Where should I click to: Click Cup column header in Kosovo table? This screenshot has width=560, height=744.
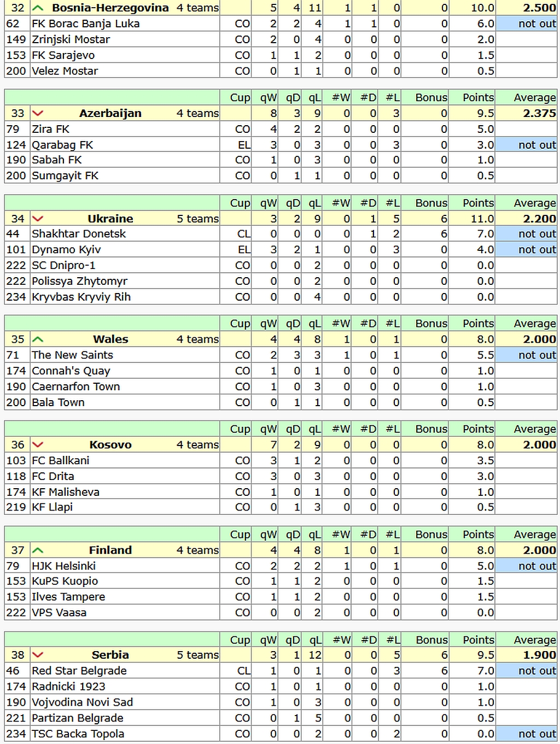(240, 429)
